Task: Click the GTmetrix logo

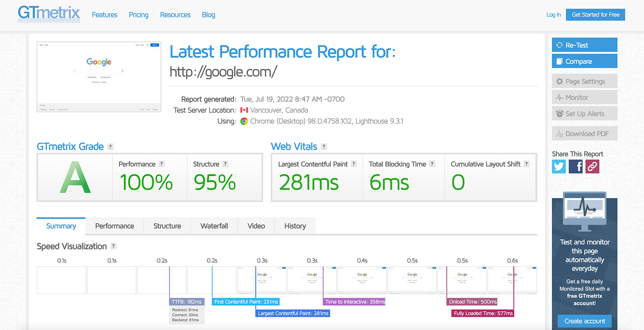Action: [x=49, y=14]
